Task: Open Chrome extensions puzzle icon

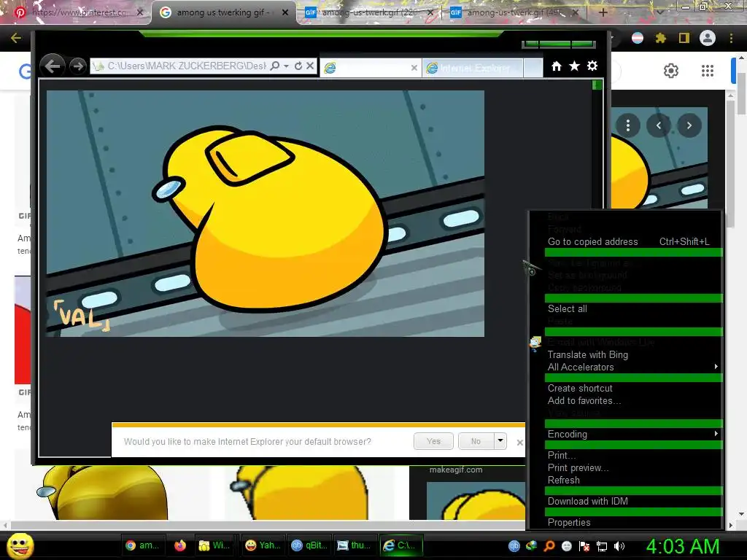Action: tap(660, 38)
